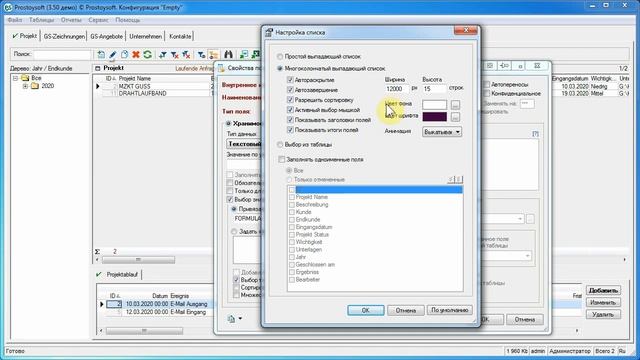
Task: Toggle Разрешить сортировку checkbox
Action: (x=290, y=100)
